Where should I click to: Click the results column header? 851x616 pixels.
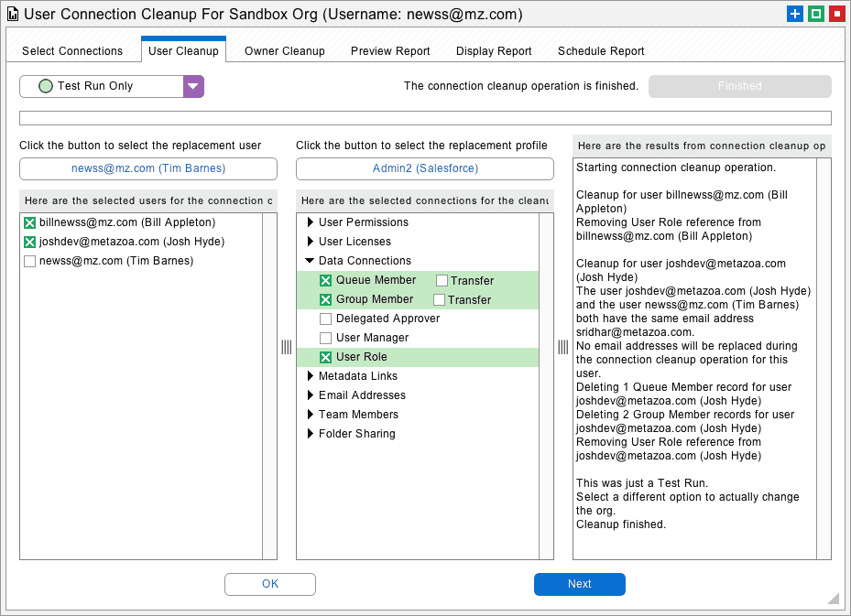pyautogui.click(x=702, y=146)
